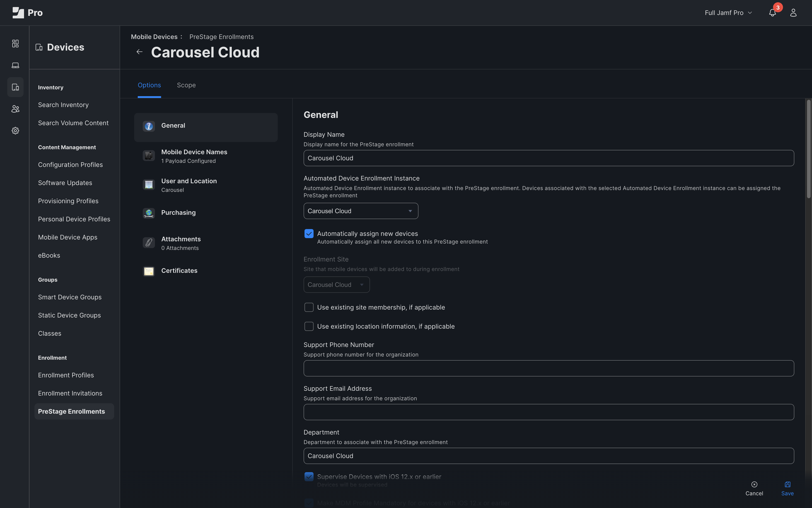
Task: Click the Devices header icon
Action: (x=39, y=47)
